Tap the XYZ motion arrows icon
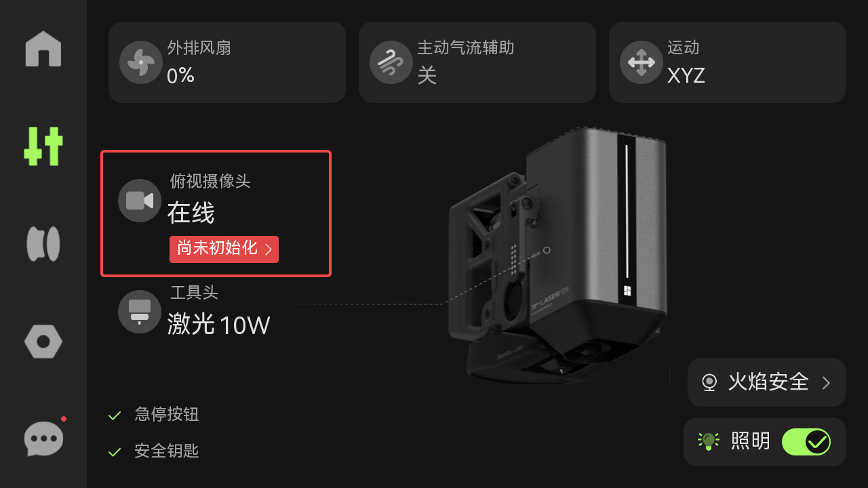This screenshot has width=868, height=488. (x=642, y=62)
